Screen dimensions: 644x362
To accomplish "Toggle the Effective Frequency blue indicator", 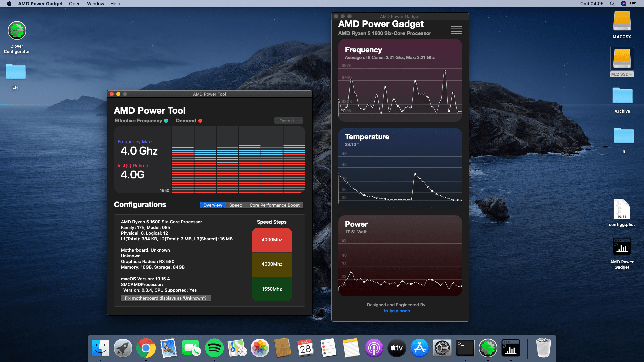I will tap(166, 121).
